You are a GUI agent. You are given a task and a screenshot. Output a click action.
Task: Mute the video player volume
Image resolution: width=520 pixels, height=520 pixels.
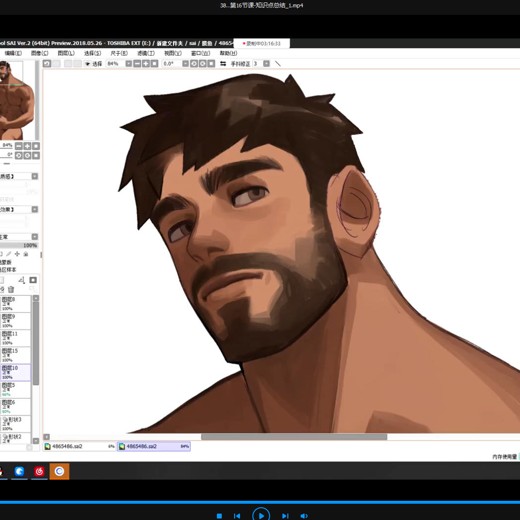click(x=304, y=516)
